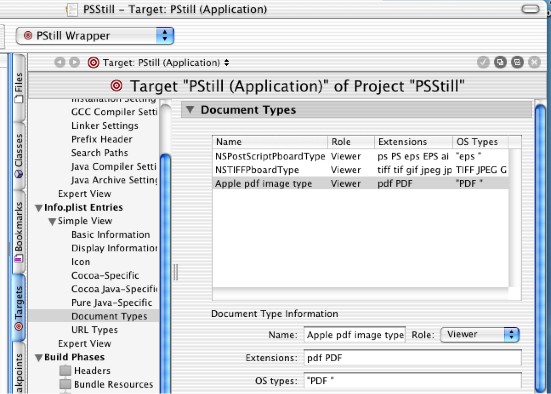Click the gray checkmark icon in navigation bar
This screenshot has width=551, height=394.
[484, 62]
